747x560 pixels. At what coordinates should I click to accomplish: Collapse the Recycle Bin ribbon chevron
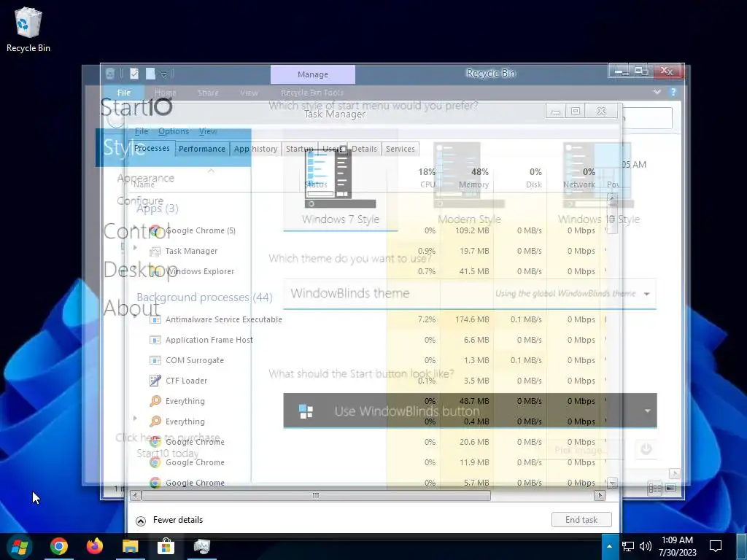tap(657, 93)
